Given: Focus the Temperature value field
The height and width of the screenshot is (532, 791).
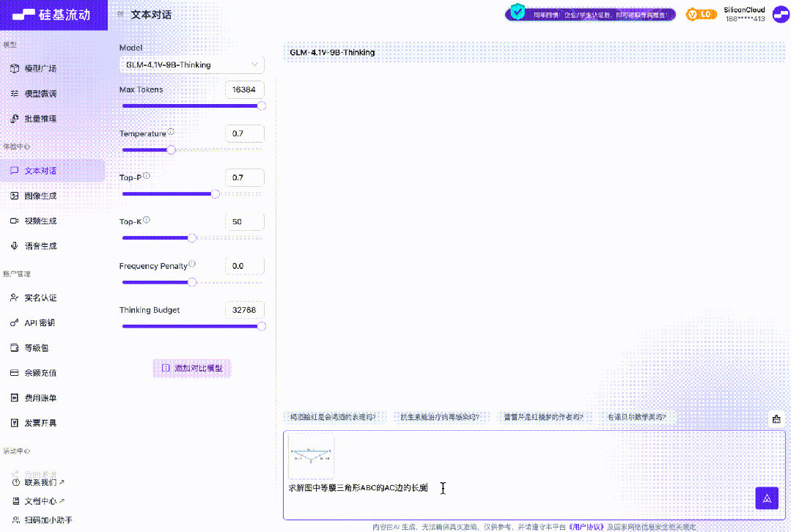Looking at the screenshot, I should click(x=245, y=133).
